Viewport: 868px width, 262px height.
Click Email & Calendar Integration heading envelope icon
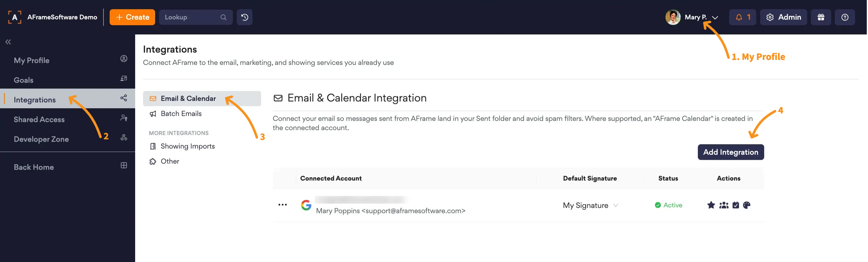pyautogui.click(x=278, y=98)
